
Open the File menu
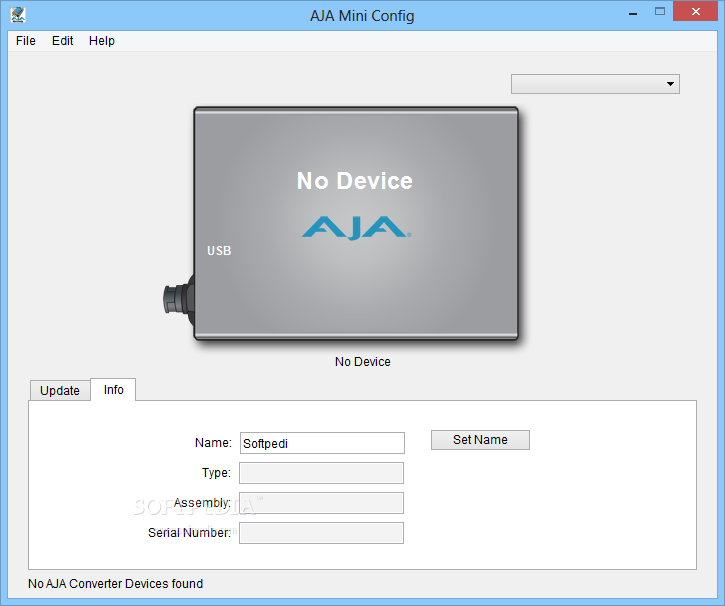pos(25,41)
